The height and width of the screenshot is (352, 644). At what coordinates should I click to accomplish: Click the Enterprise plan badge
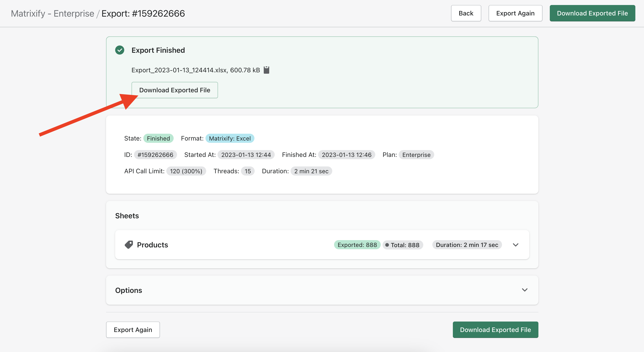416,155
